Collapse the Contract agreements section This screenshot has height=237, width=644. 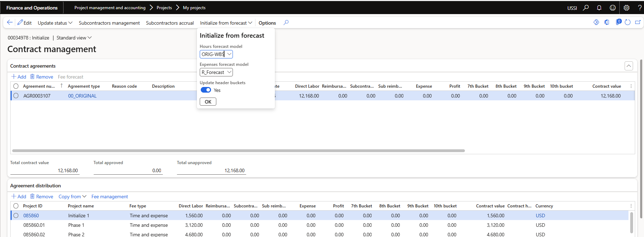click(x=628, y=66)
